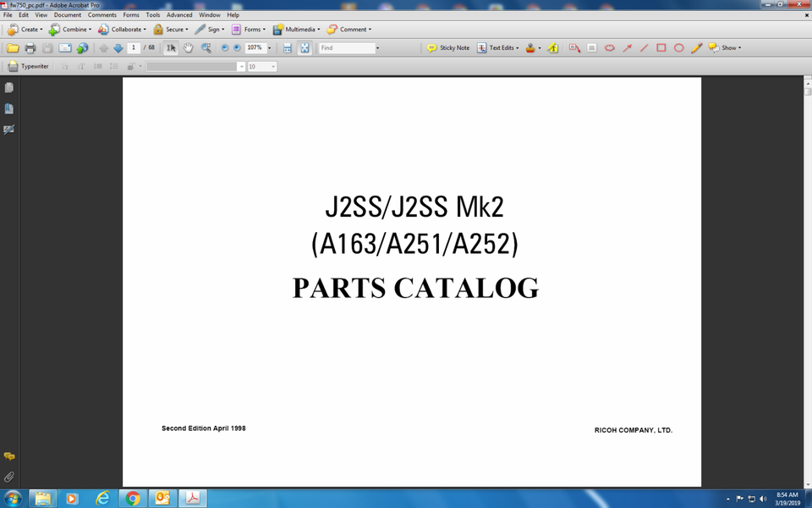Click the Save disk icon

[47, 48]
